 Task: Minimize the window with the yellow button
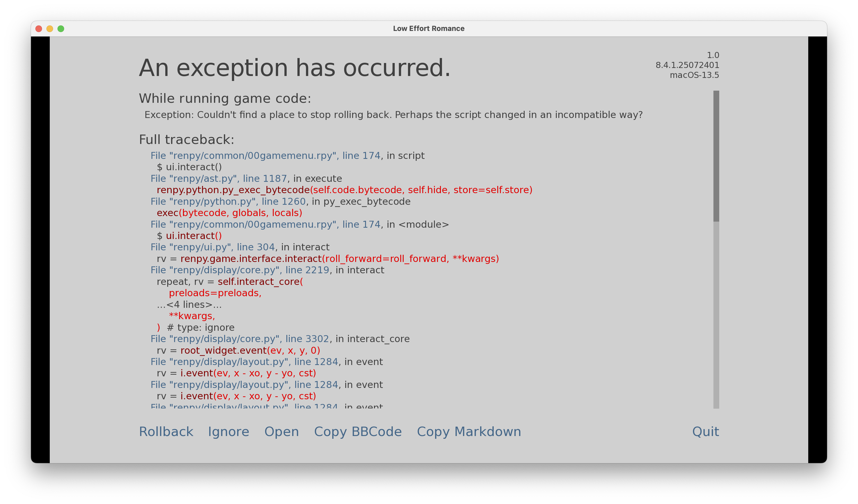pos(50,28)
